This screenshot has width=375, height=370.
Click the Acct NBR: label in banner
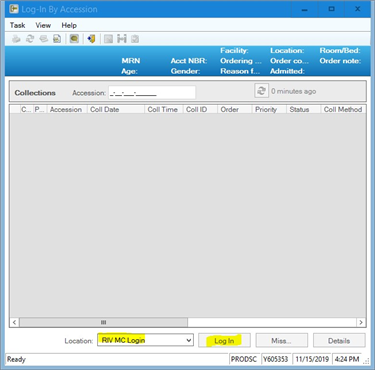189,61
